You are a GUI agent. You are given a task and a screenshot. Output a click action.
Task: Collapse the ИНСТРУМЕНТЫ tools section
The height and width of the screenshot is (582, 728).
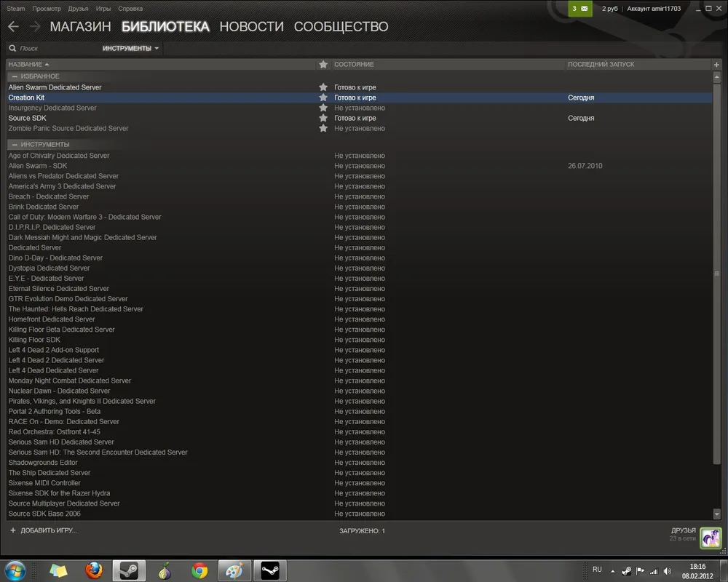[15, 145]
